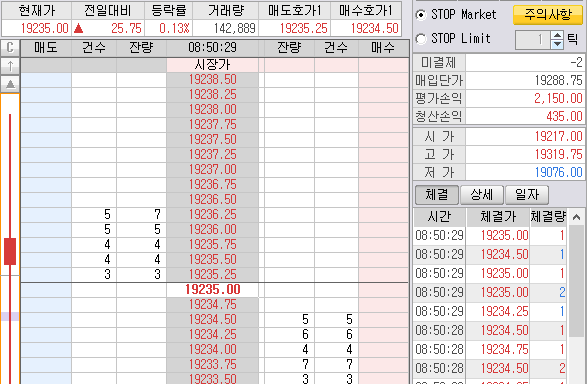
Task: Increase tick value with up stepper
Action: pyautogui.click(x=557, y=35)
